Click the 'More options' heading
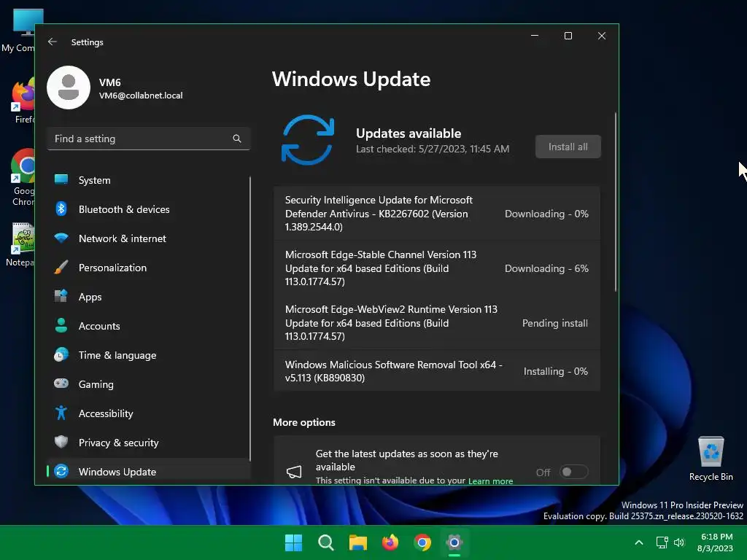 [x=304, y=422]
